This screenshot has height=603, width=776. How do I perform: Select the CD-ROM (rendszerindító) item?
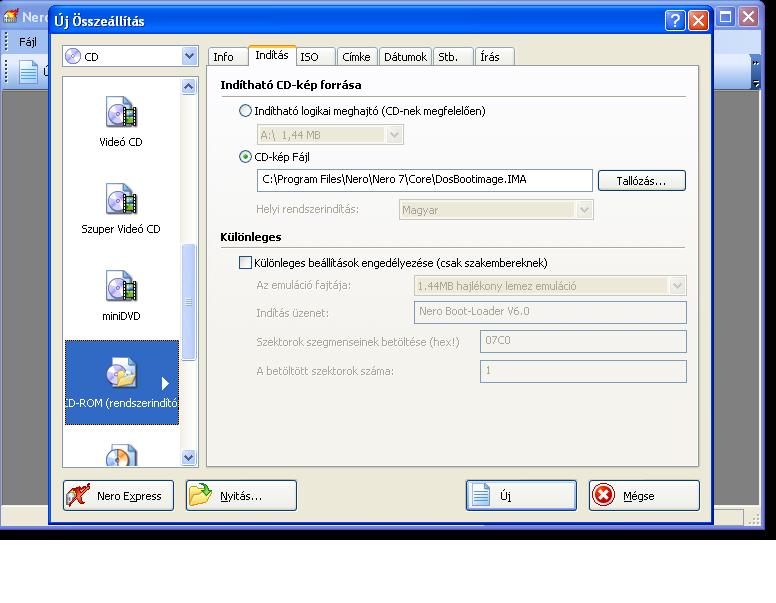coord(122,382)
